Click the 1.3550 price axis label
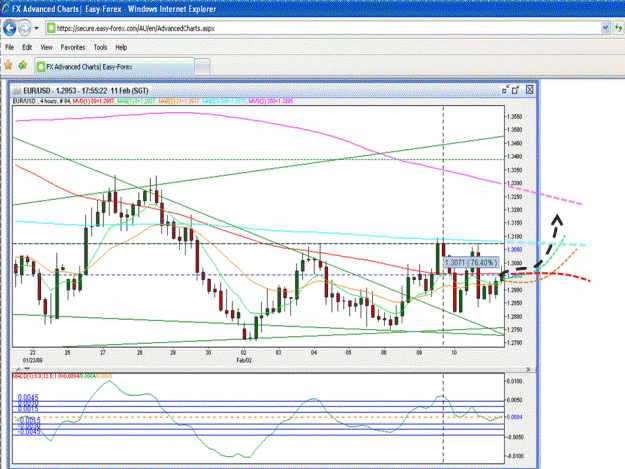625x469 pixels. tap(514, 117)
